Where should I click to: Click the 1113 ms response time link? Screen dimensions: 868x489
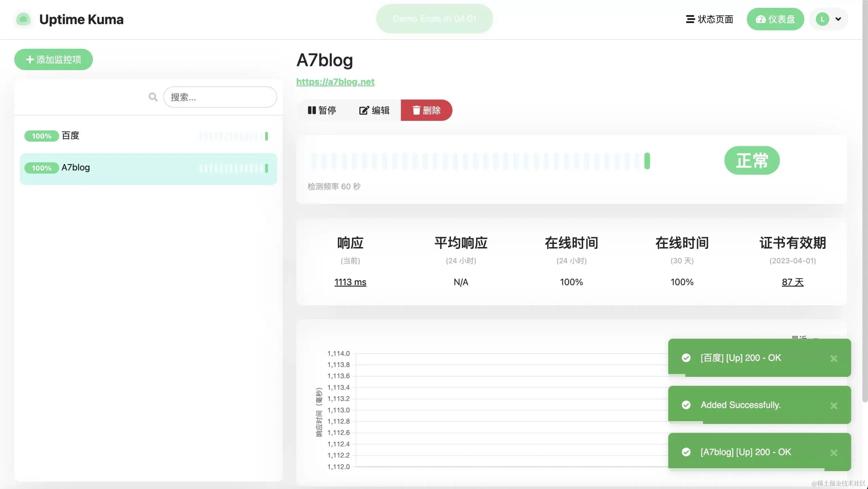pos(350,282)
